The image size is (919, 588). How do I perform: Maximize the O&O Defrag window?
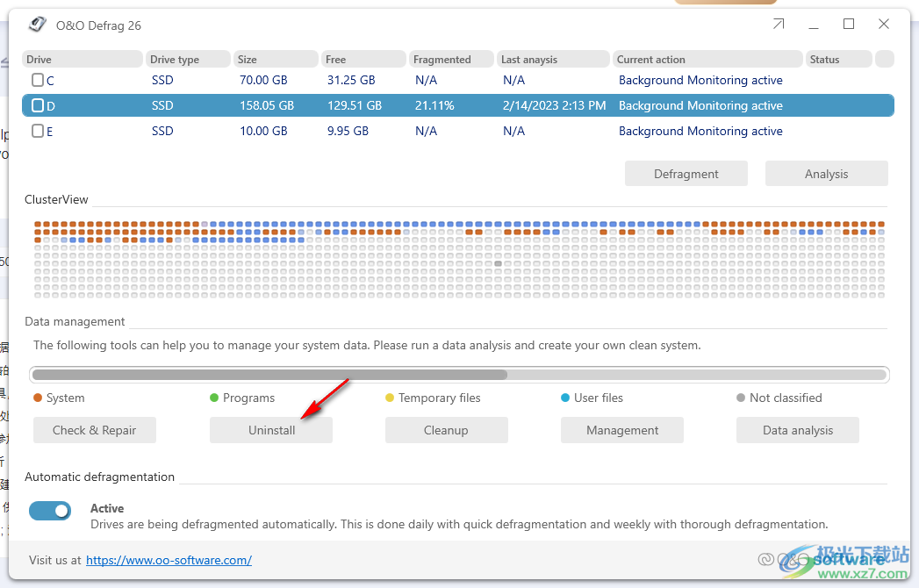pyautogui.click(x=849, y=24)
